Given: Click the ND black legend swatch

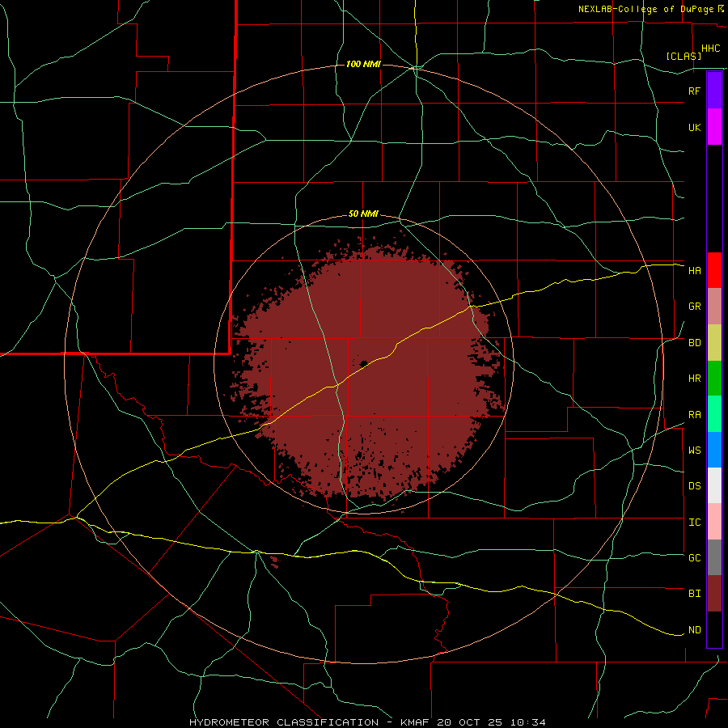Looking at the screenshot, I should click(714, 629).
